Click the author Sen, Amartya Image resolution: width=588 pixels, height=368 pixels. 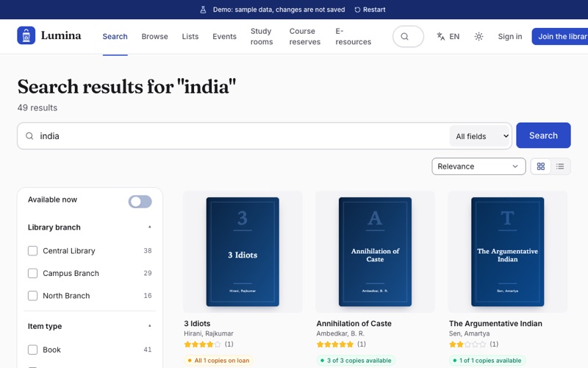(x=469, y=333)
